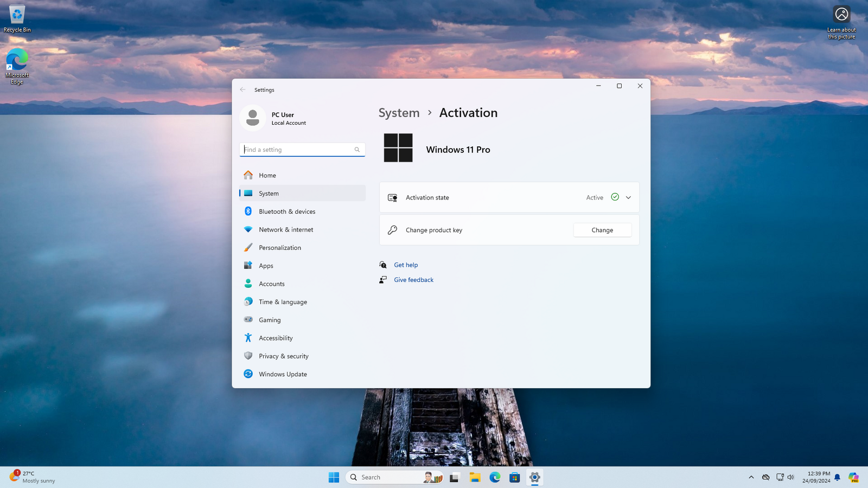Viewport: 868px width, 488px height.
Task: Click the Change product key button
Action: pyautogui.click(x=602, y=230)
